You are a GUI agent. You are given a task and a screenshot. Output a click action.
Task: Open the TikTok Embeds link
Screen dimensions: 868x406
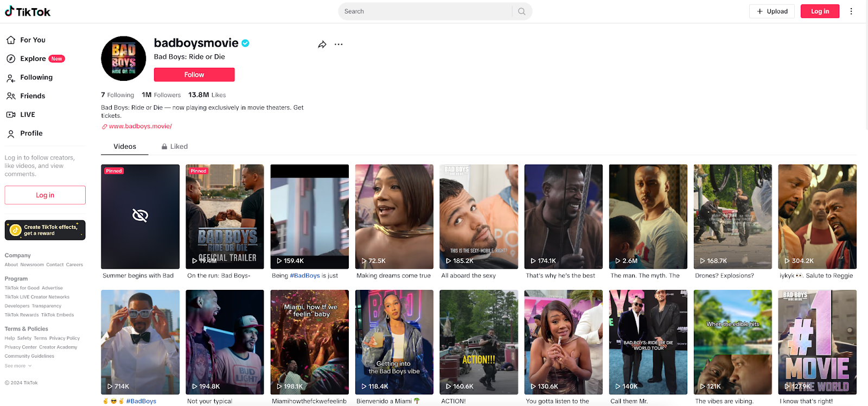point(58,315)
